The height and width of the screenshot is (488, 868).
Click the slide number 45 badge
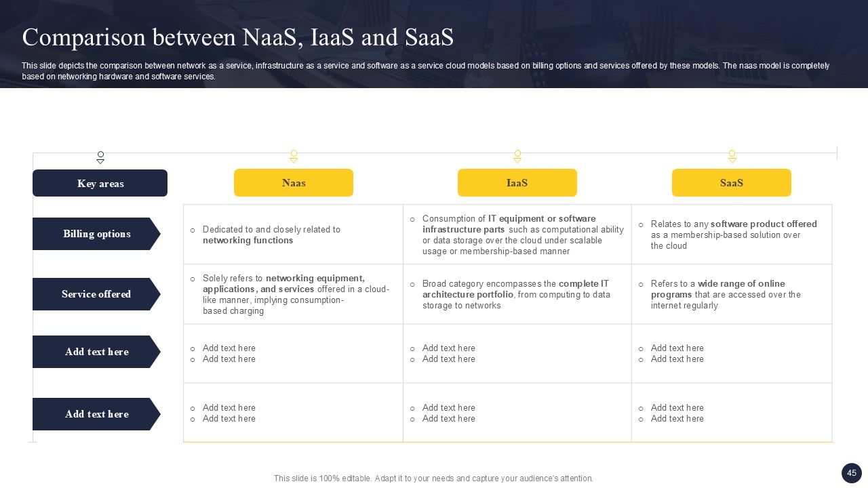pyautogui.click(x=852, y=473)
